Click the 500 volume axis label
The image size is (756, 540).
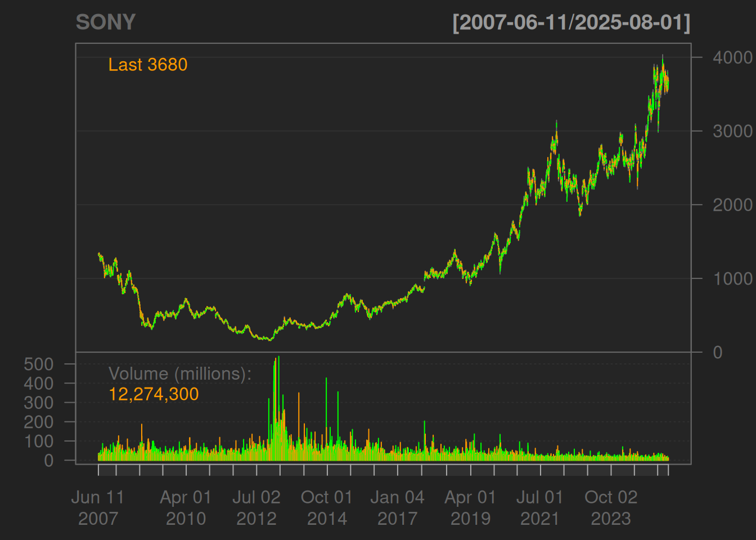pyautogui.click(x=38, y=364)
